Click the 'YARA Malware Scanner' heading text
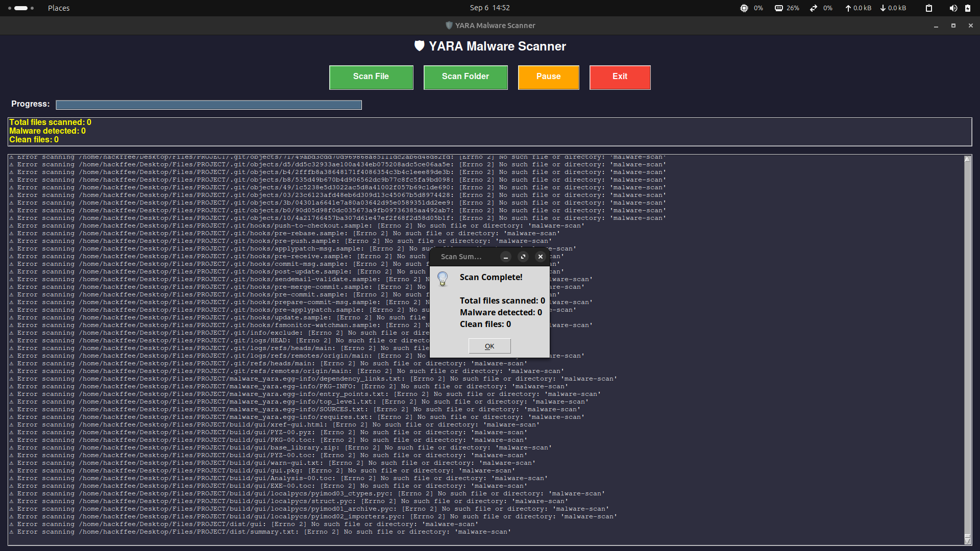The height and width of the screenshot is (551, 980). [x=497, y=46]
